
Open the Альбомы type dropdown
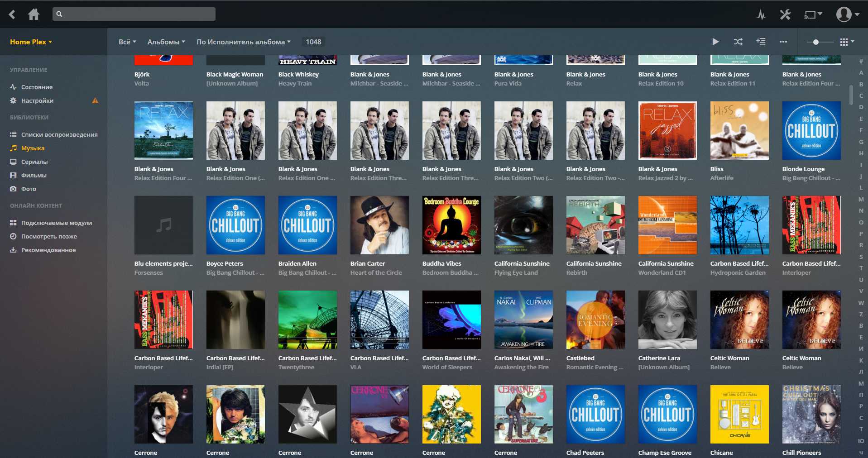tap(166, 42)
